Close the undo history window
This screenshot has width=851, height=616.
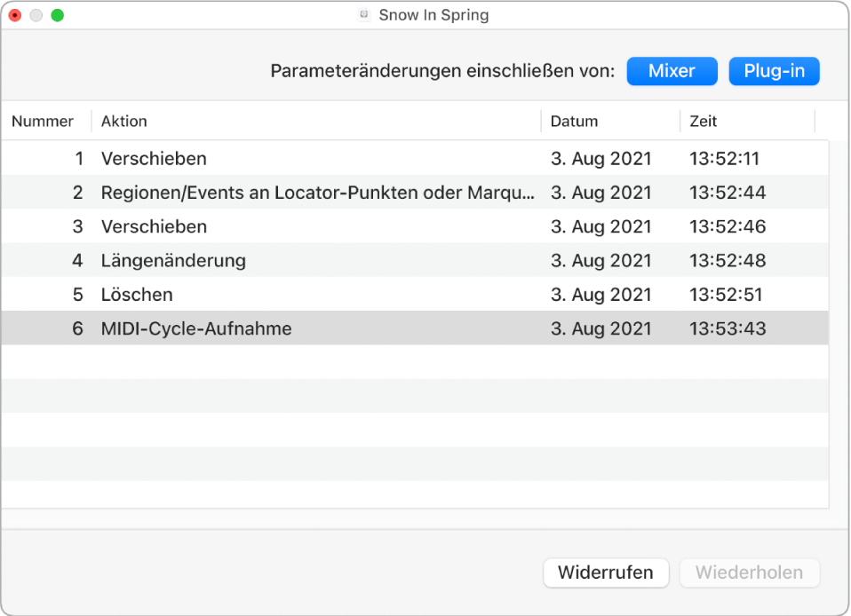(15, 16)
